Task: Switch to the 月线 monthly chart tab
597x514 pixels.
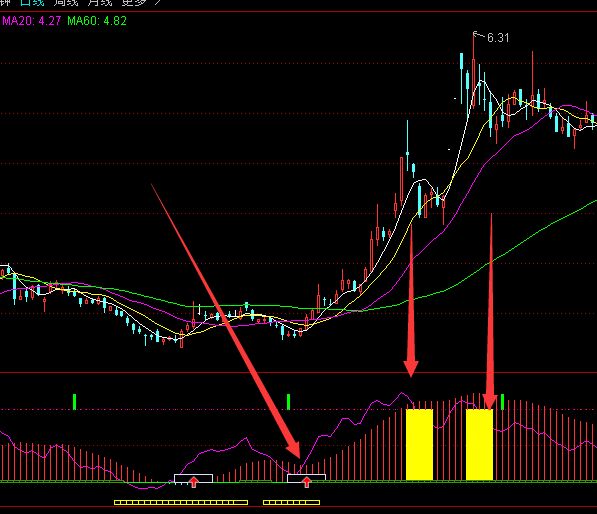Action: [100, 2]
